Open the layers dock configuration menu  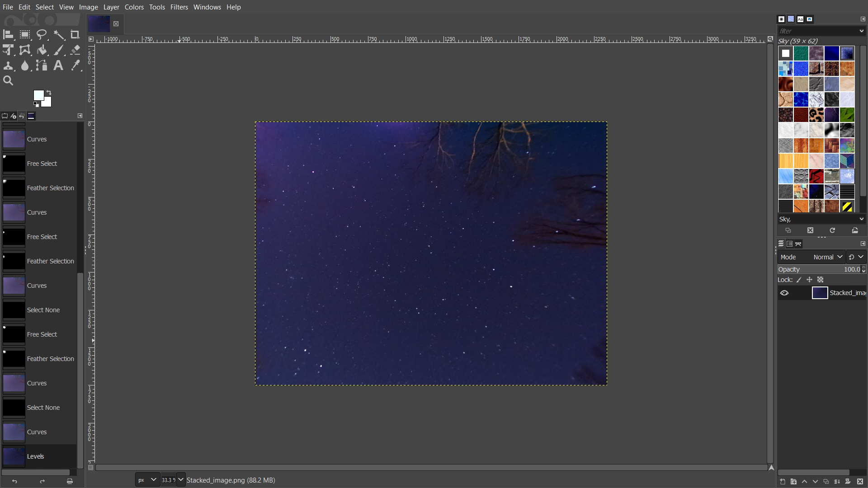tap(863, 244)
